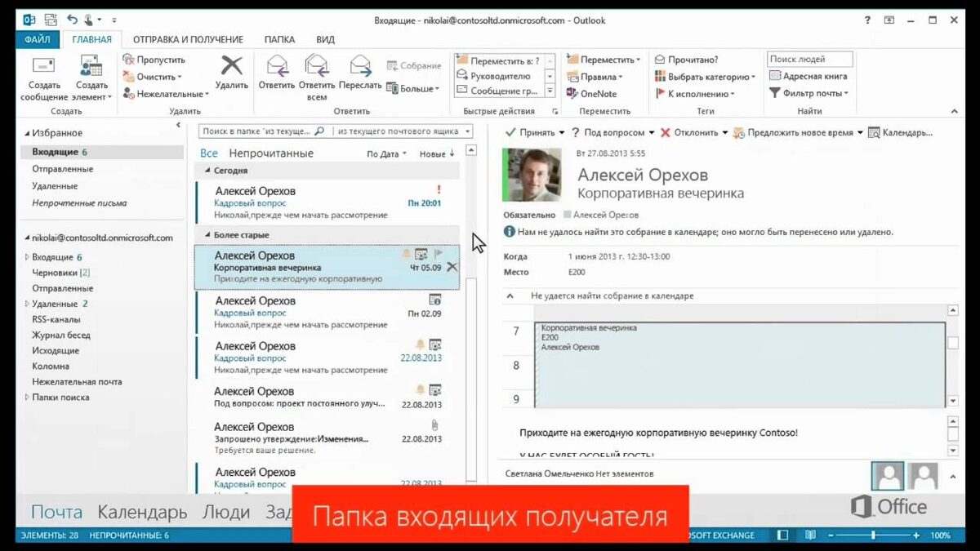Decline the meeting (Отклонить)

[688, 132]
